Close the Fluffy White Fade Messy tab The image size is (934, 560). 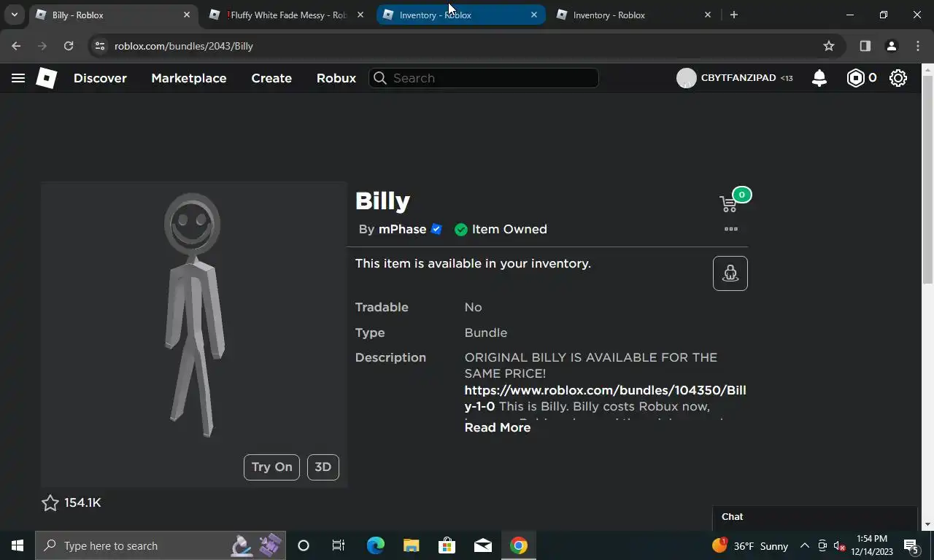point(360,15)
